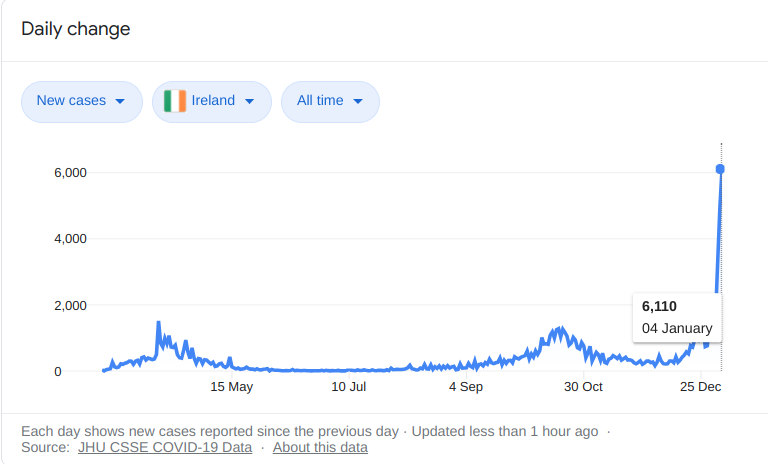Click the 2,000 y-axis label
This screenshot has width=768, height=464.
click(71, 305)
